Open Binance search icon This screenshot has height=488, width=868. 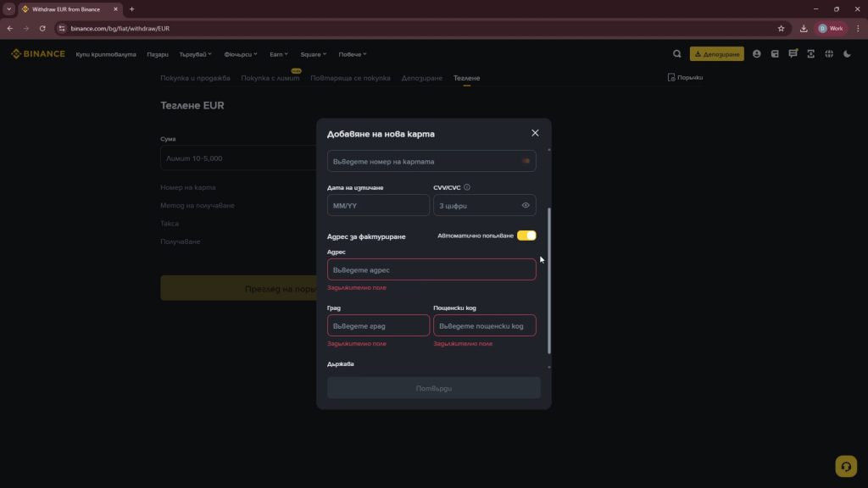point(676,53)
